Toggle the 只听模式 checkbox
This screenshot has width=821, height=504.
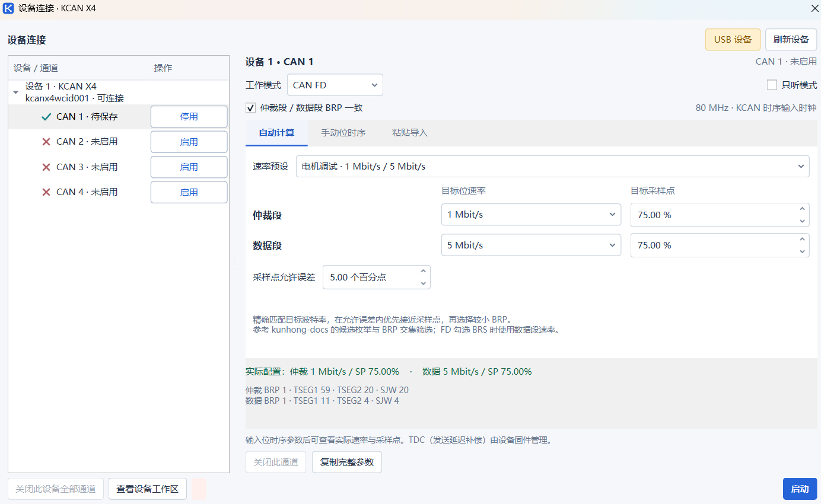coord(772,85)
